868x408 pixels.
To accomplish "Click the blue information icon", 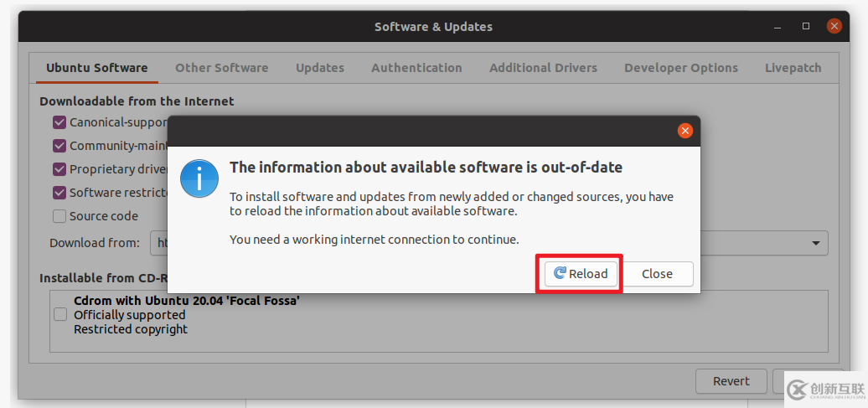I will (x=200, y=178).
